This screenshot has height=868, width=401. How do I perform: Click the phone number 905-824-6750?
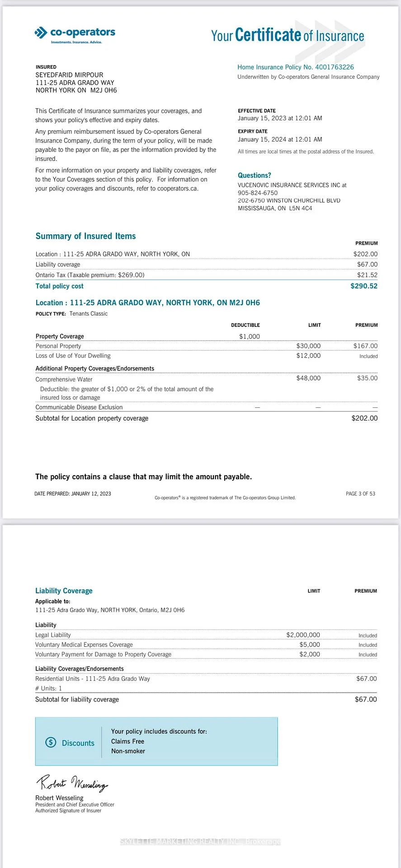point(258,193)
